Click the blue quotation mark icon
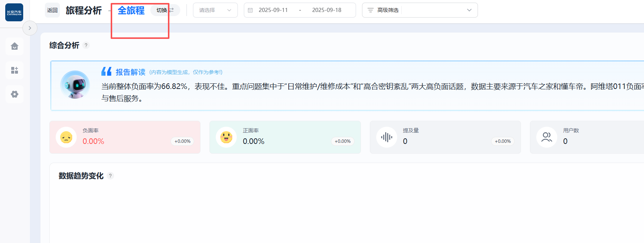This screenshot has width=644, height=243. coord(107,71)
